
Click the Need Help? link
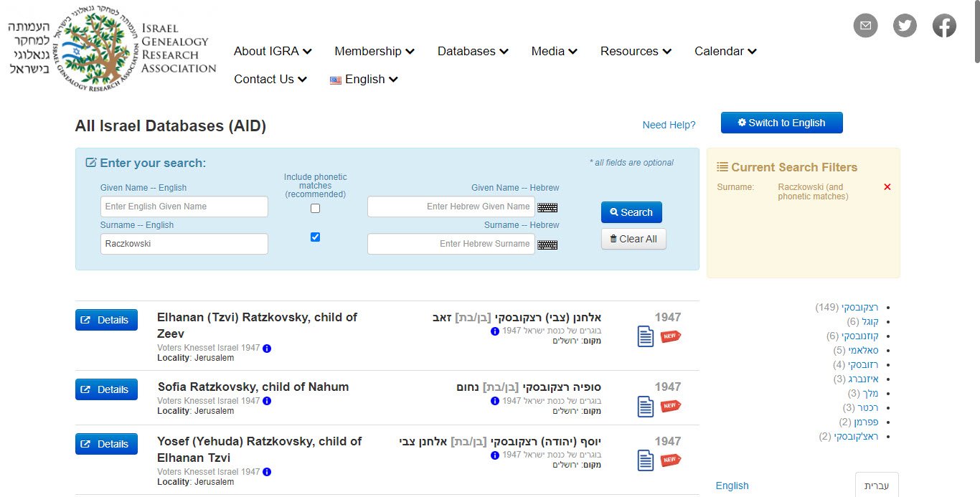(669, 125)
